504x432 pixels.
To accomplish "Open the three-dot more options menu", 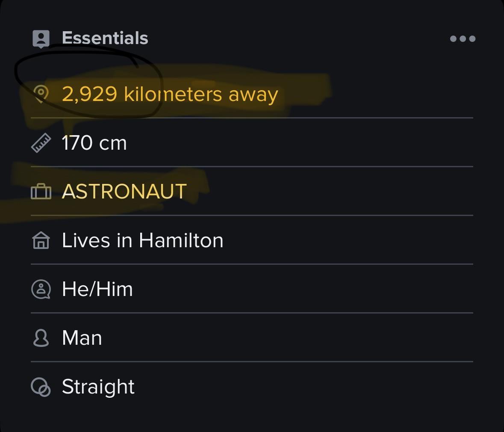I will [463, 39].
